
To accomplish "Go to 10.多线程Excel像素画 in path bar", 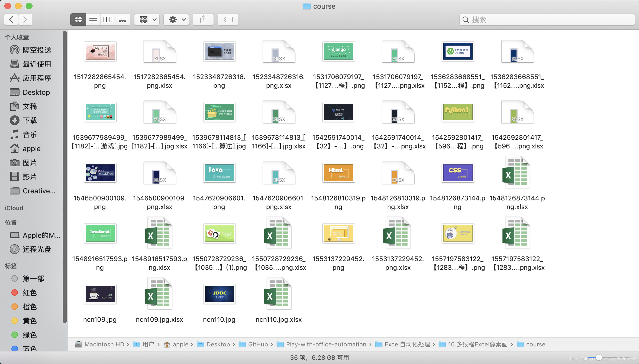I will click(x=473, y=344).
